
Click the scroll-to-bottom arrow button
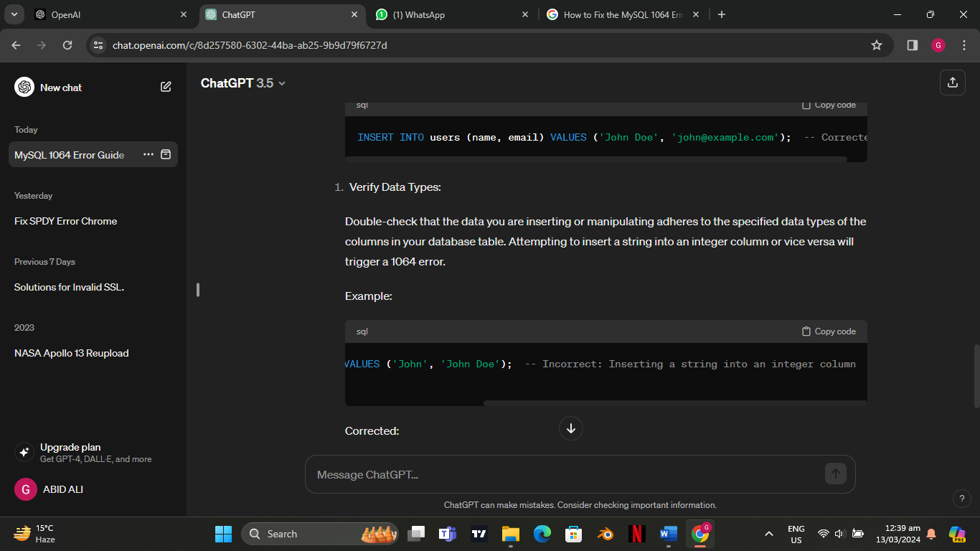click(571, 428)
